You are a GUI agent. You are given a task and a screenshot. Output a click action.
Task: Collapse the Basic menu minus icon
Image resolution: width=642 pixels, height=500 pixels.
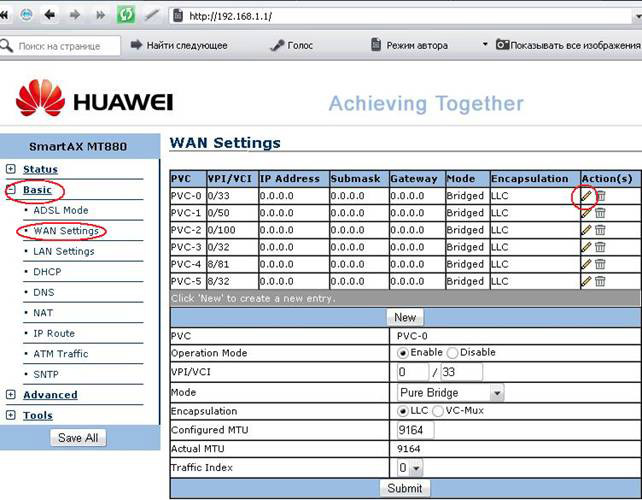click(x=11, y=189)
